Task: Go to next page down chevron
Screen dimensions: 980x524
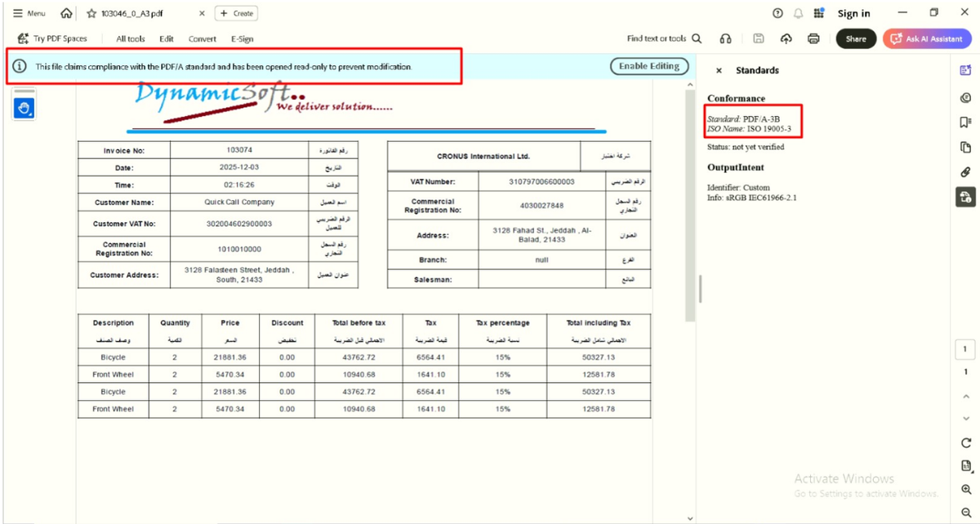Action: (x=965, y=418)
